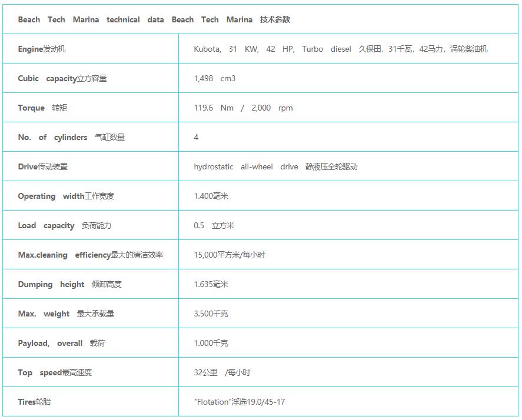Select the Max. weight label
522x420 pixels.
(x=66, y=314)
